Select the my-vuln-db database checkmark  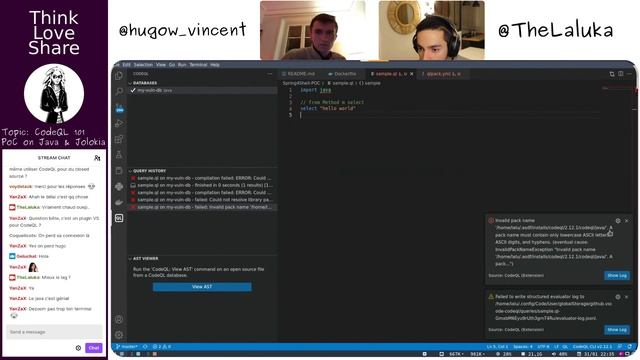click(x=133, y=90)
